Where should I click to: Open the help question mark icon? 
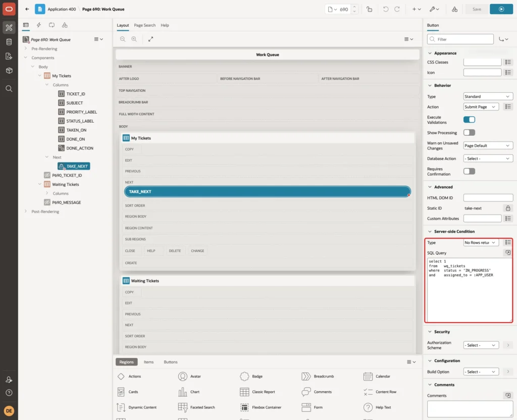tap(9, 393)
